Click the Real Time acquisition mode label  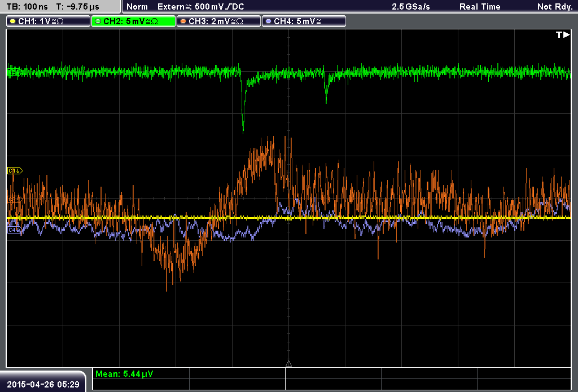(480, 7)
